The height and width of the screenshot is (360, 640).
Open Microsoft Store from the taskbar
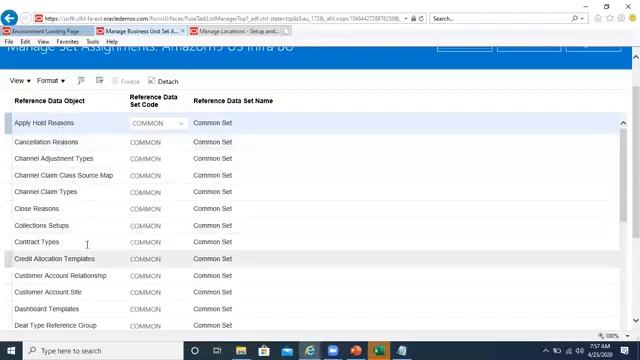pyautogui.click(x=264, y=351)
